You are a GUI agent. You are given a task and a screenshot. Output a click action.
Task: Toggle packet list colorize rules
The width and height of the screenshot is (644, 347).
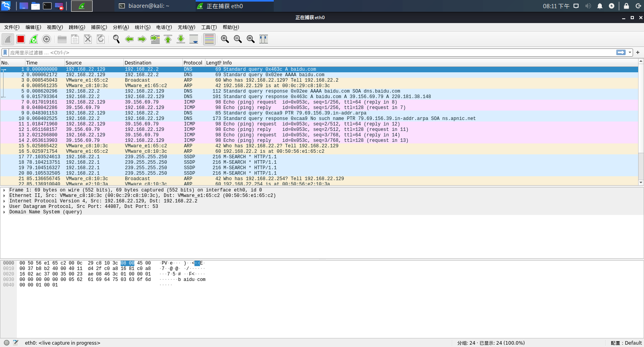click(209, 39)
